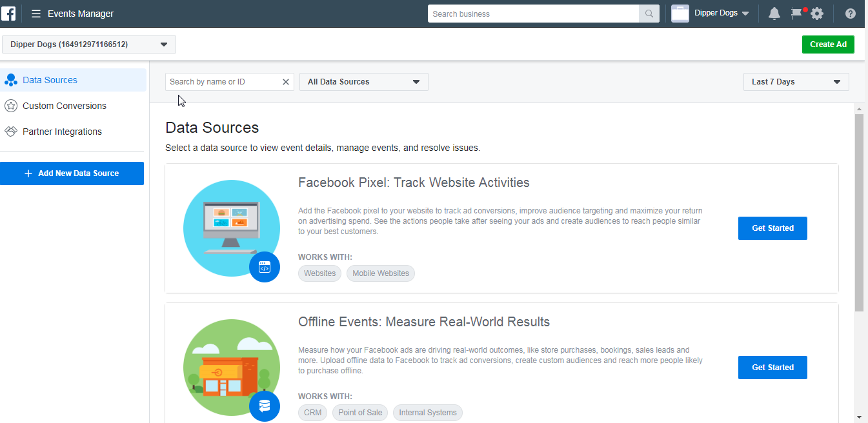
Task: Click the Websites tag
Action: point(319,273)
